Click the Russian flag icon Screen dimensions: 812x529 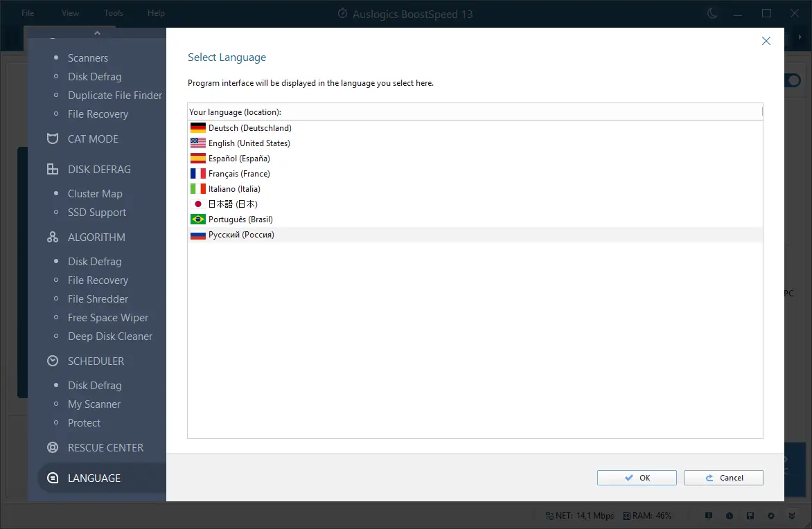click(198, 235)
